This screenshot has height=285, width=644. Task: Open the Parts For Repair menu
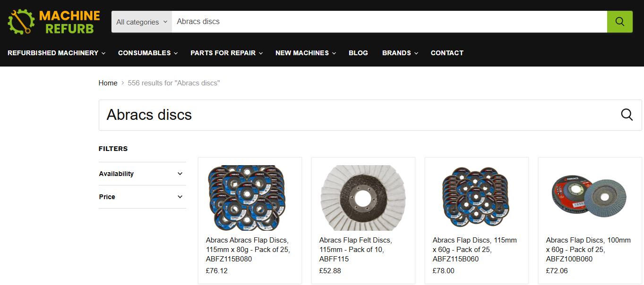[x=223, y=53]
